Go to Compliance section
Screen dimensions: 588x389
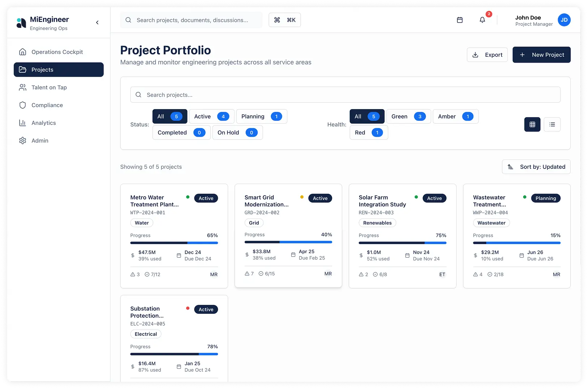point(47,105)
